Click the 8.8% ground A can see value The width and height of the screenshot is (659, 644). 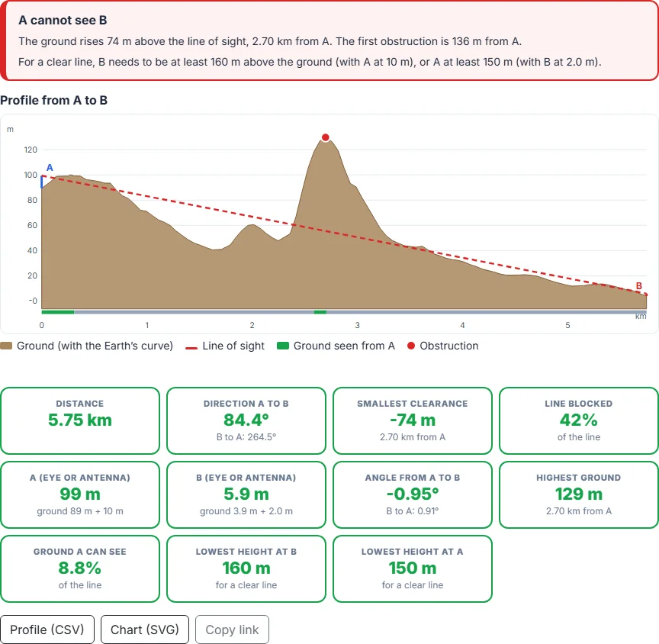pyautogui.click(x=80, y=568)
